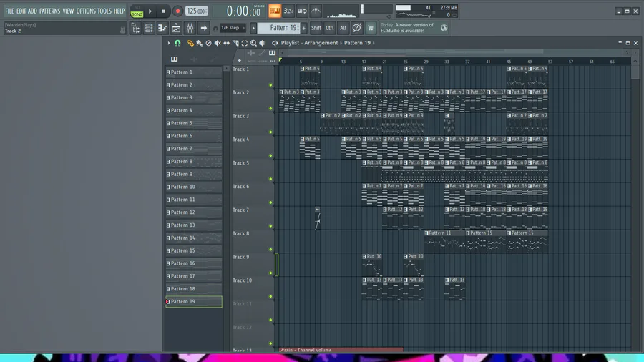Viewport: 644px width, 362px height.
Task: Toggle mute switch on Track 4
Action: click(x=270, y=155)
